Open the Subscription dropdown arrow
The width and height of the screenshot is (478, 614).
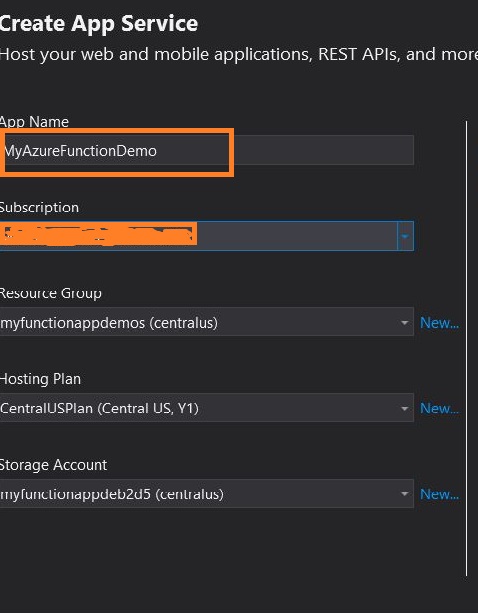[x=405, y=236]
